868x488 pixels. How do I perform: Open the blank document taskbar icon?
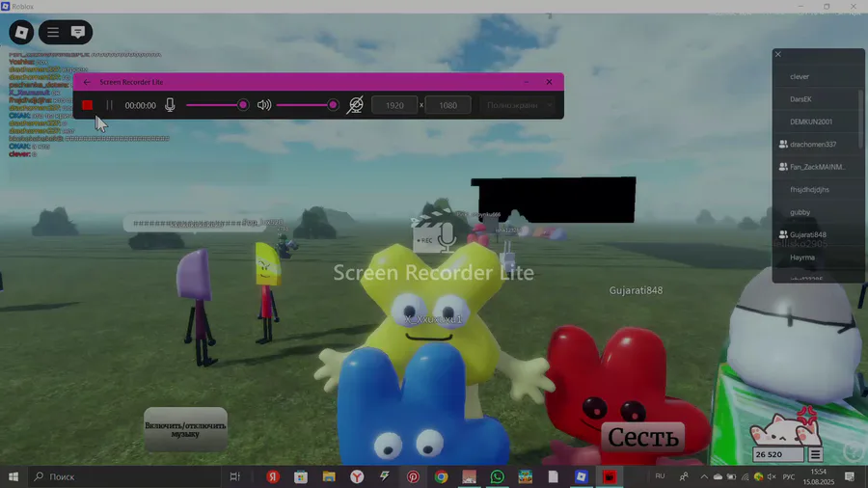click(553, 476)
